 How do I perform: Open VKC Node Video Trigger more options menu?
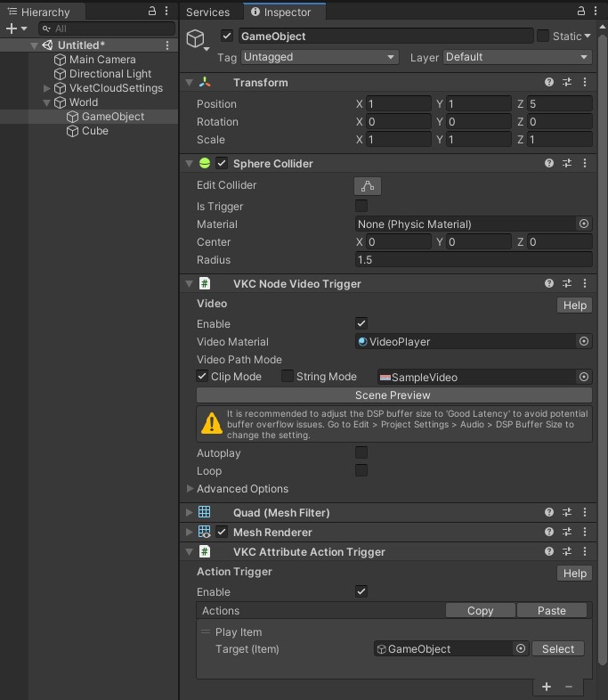tap(585, 284)
